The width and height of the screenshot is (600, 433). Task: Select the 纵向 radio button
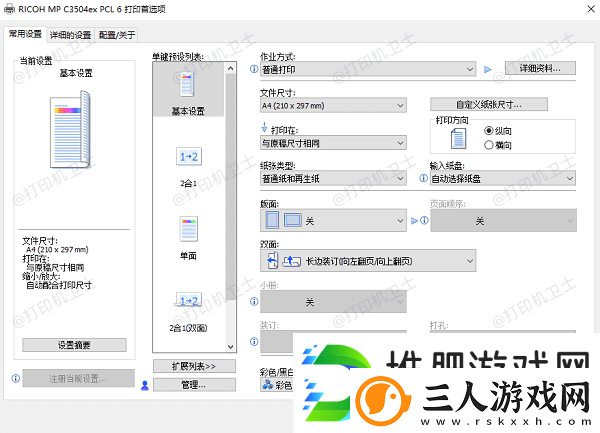tap(489, 131)
